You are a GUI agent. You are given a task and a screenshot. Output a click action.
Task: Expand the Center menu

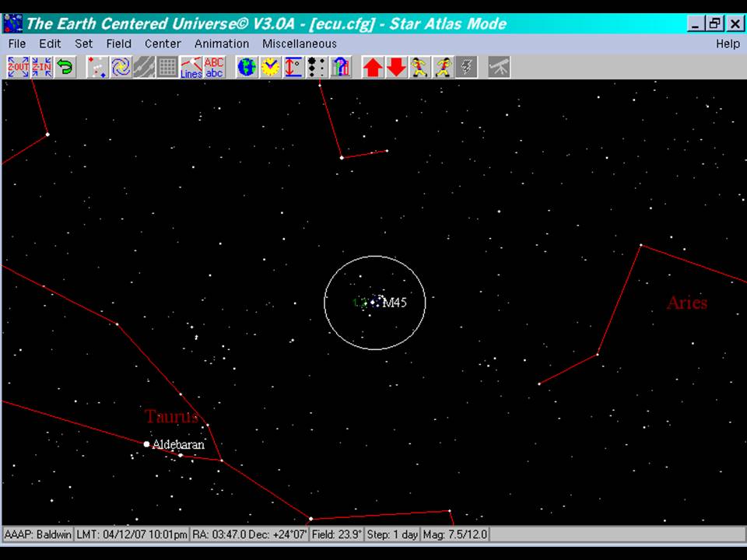[163, 44]
